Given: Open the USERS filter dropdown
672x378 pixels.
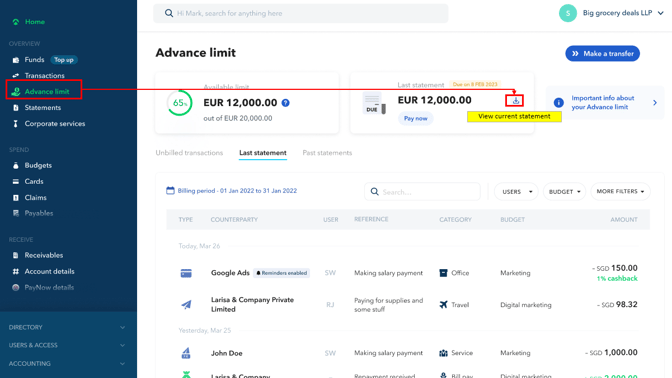Looking at the screenshot, I should pyautogui.click(x=516, y=192).
